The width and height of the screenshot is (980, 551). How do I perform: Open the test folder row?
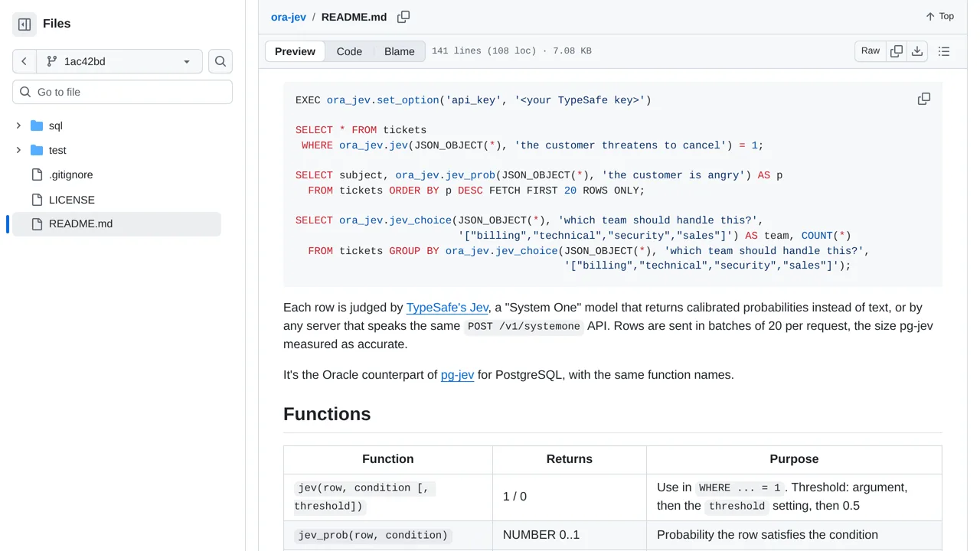tap(116, 150)
